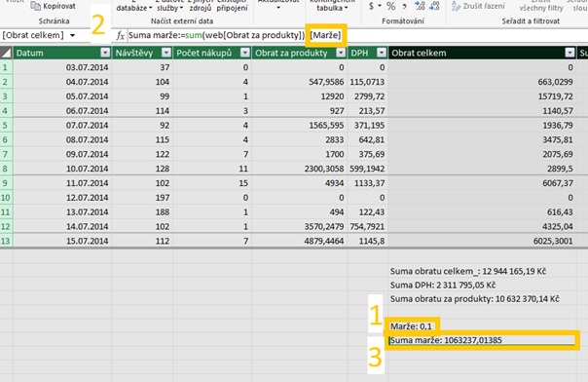588x382 pixels.
Task: Click the Počet nákupů cell with value 11
Action: (x=212, y=169)
